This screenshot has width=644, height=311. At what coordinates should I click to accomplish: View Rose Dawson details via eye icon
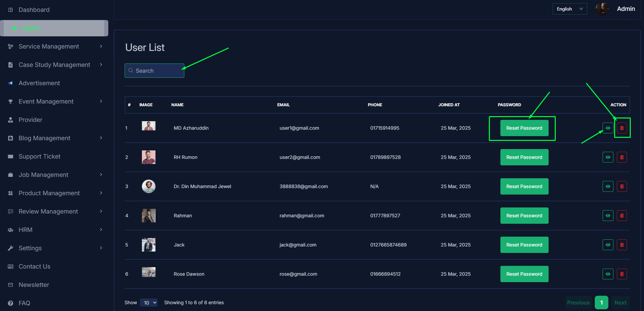click(608, 274)
